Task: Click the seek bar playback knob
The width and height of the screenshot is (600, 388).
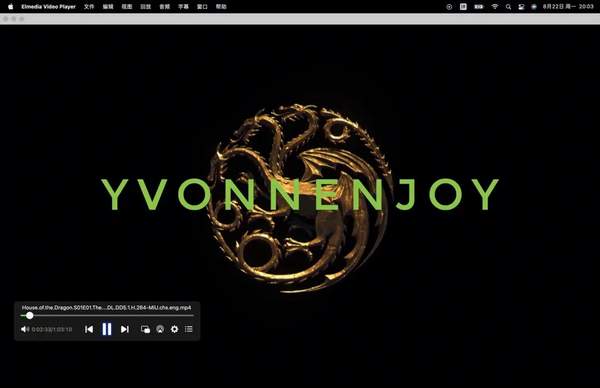Action: (29, 316)
